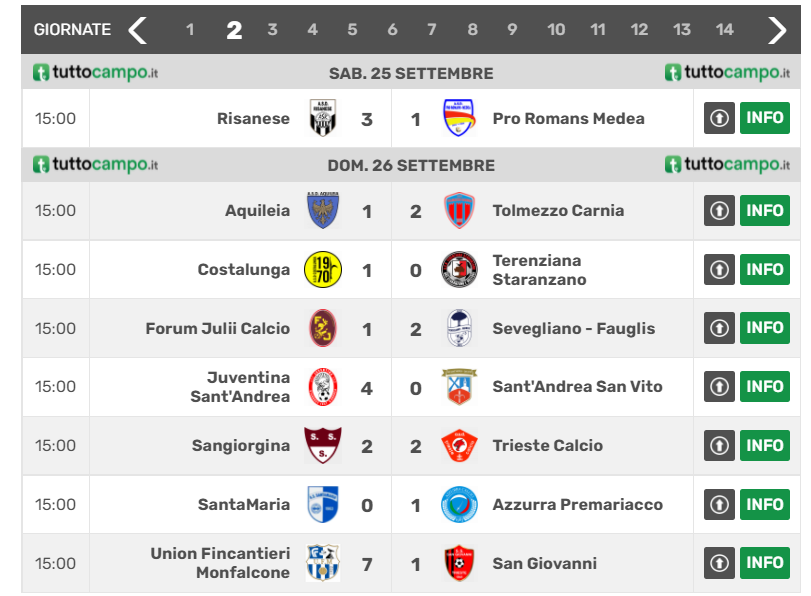Go to the previous giornate with the left chevron
The width and height of the screenshot is (811, 596).
tap(138, 30)
